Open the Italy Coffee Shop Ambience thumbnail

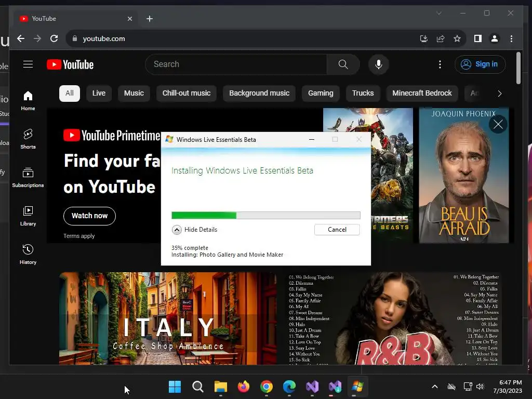tap(168, 318)
